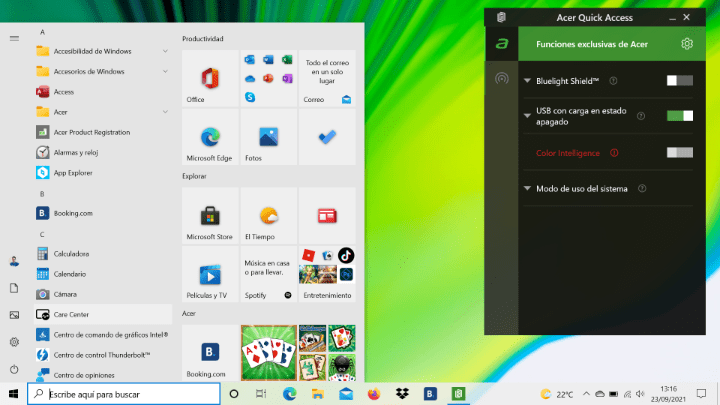The height and width of the screenshot is (405, 720).
Task: Click the info icon next to Bluelight Shield
Action: 613,80
